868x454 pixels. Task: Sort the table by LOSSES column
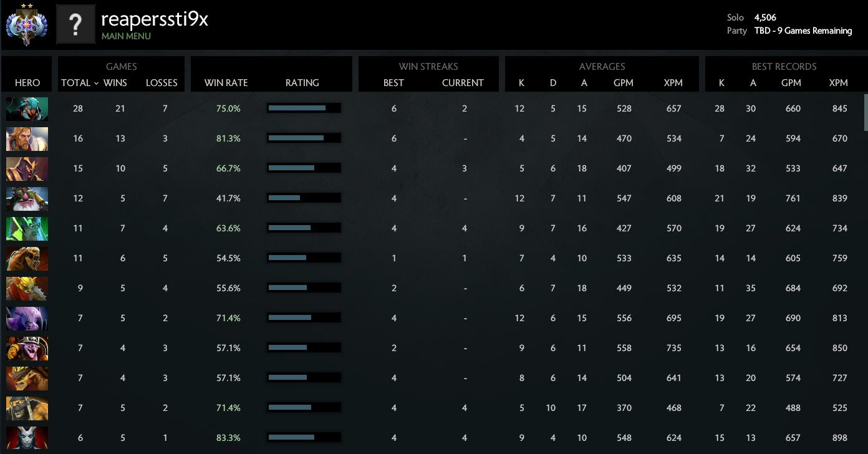162,82
